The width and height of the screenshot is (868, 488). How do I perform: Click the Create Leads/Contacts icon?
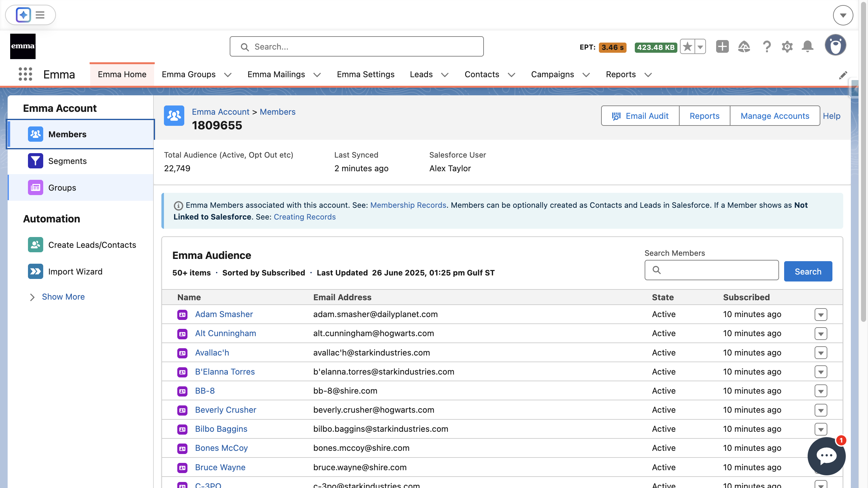click(x=35, y=245)
